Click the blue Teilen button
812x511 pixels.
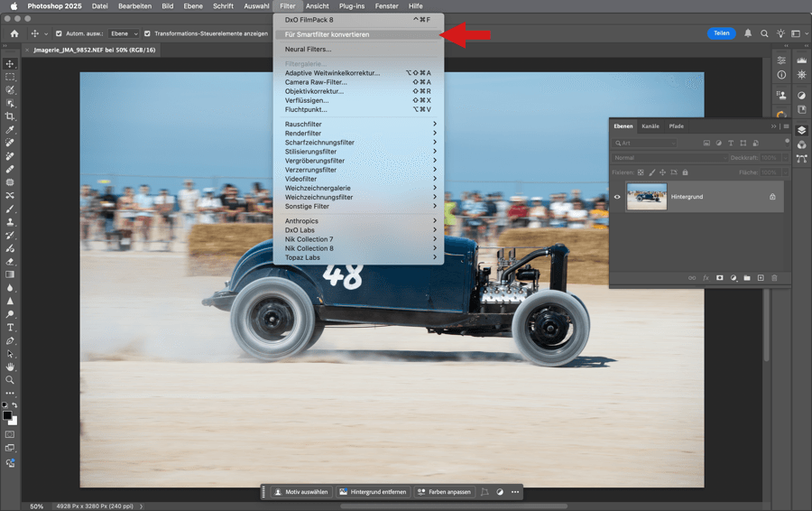tap(721, 33)
